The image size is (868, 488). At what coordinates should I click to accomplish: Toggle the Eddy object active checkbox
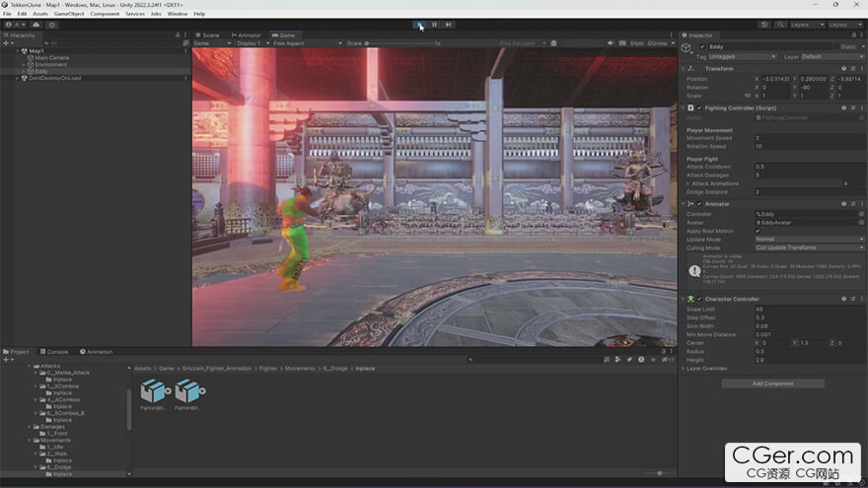[702, 47]
